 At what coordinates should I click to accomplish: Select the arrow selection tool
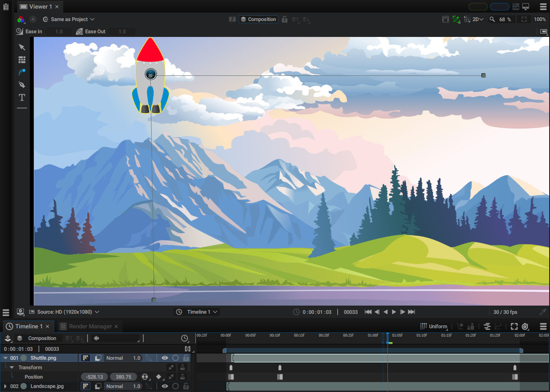tap(22, 47)
